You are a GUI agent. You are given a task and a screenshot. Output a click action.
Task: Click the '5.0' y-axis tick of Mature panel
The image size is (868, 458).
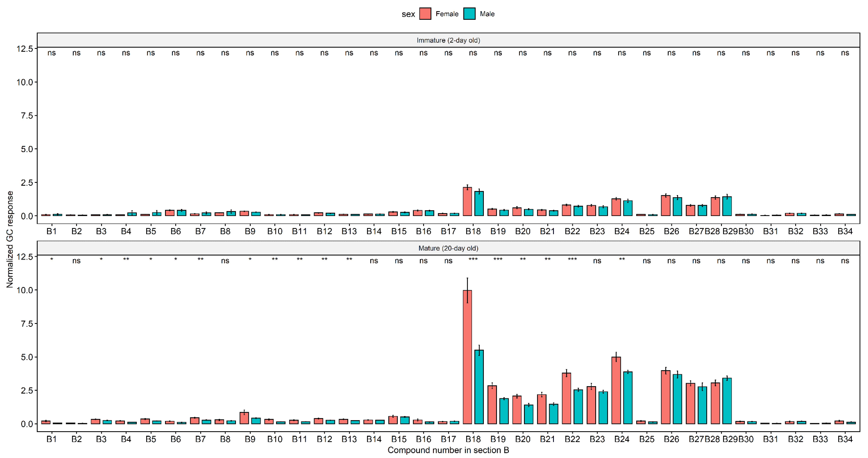(27, 357)
